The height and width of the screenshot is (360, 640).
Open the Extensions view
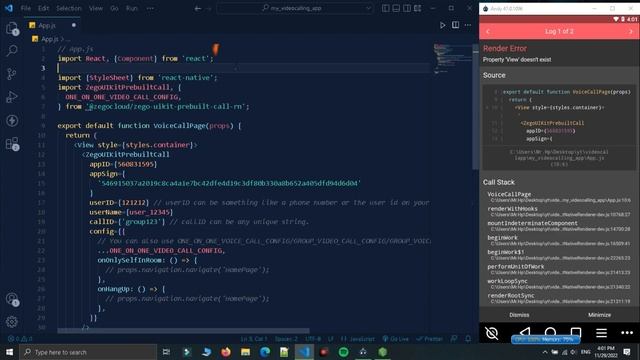pyautogui.click(x=12, y=144)
